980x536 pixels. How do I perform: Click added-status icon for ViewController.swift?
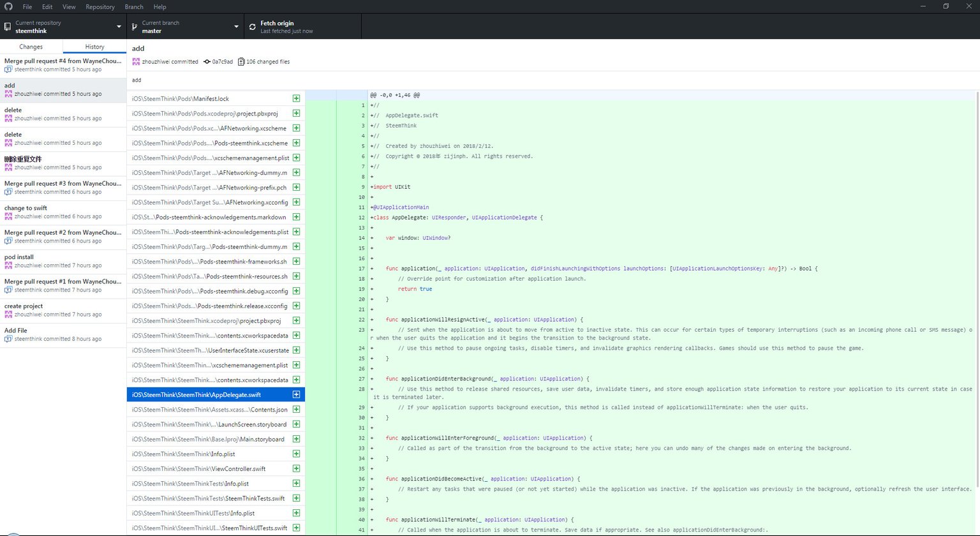pyautogui.click(x=296, y=468)
